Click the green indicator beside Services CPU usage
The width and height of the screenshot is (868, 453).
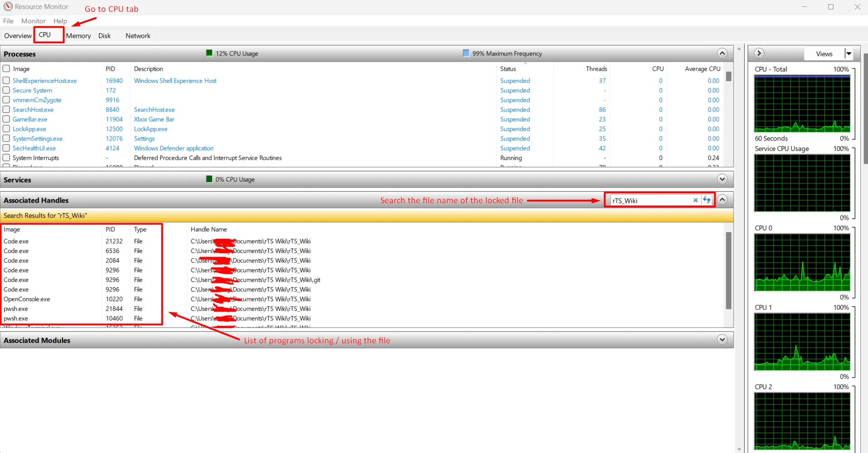(209, 179)
